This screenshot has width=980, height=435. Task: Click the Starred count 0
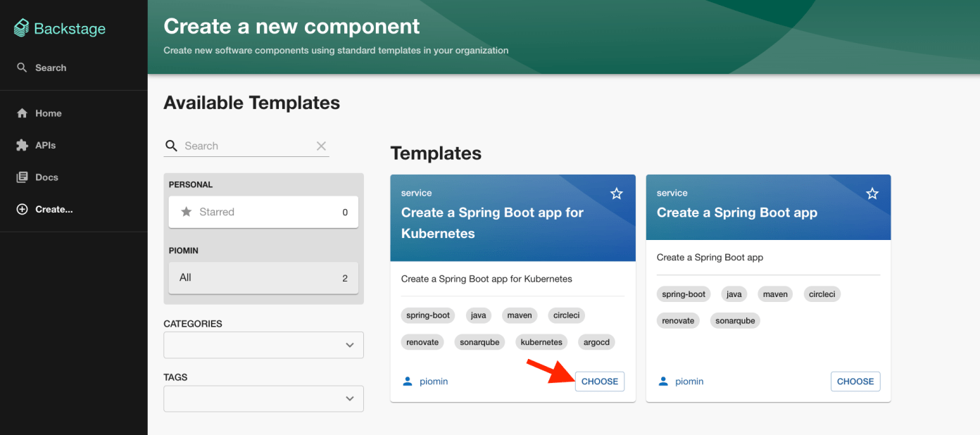(x=345, y=212)
